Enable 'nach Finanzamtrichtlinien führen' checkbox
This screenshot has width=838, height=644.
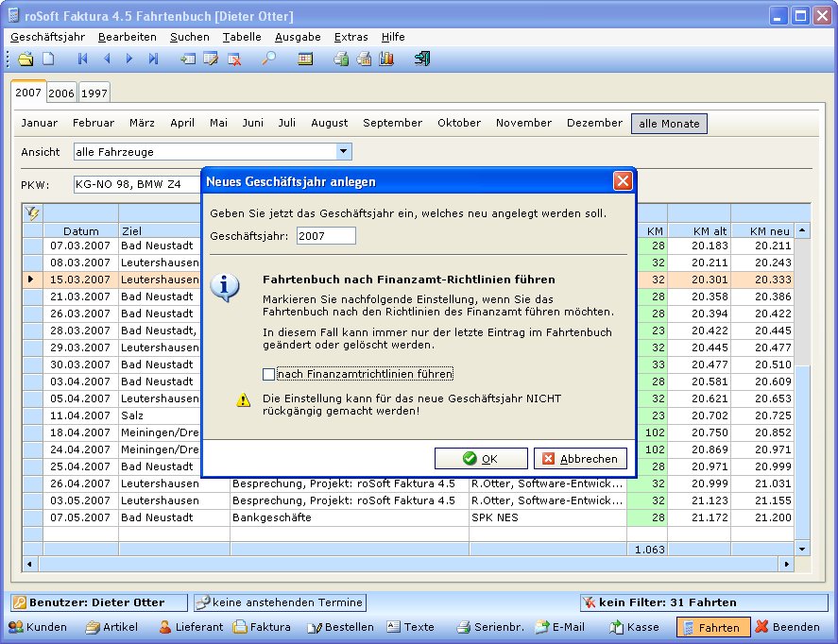[268, 375]
